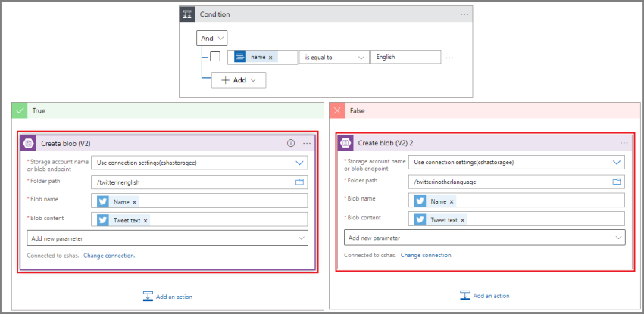This screenshot has width=644, height=314.
Task: Open the Condition card ellipsis menu
Action: [x=464, y=14]
